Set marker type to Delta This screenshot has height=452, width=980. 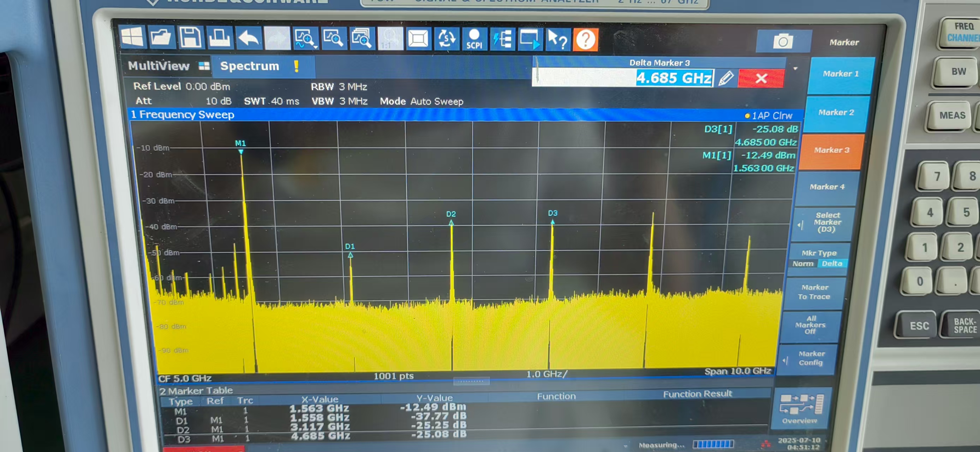click(832, 264)
